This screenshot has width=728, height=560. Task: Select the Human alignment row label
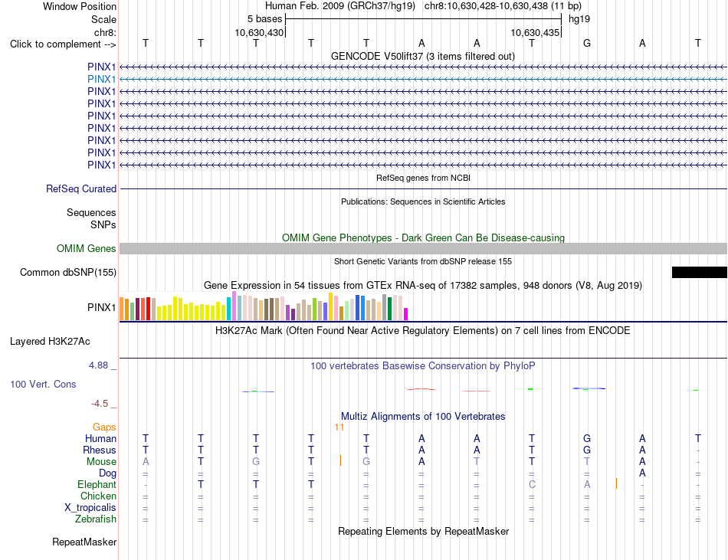pos(100,438)
